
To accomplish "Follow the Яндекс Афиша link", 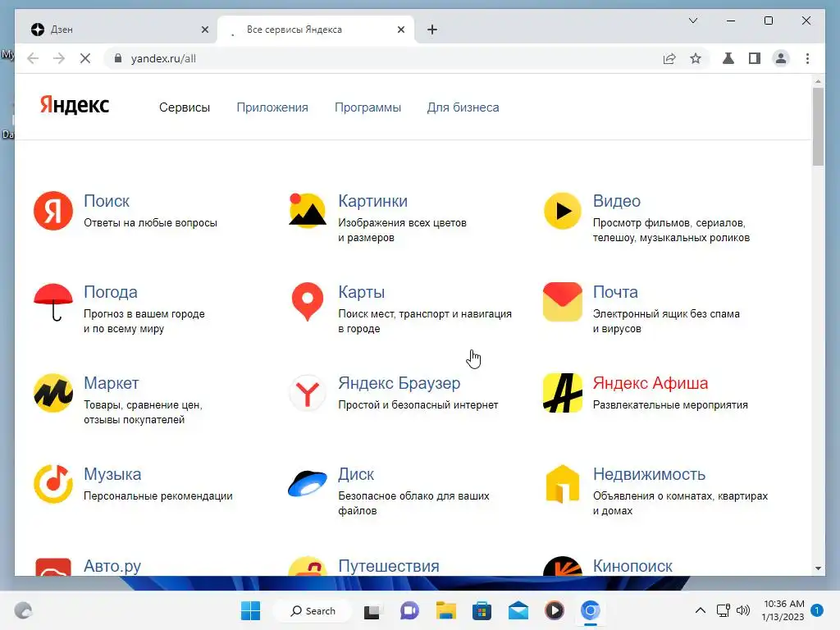I will coord(651,384).
